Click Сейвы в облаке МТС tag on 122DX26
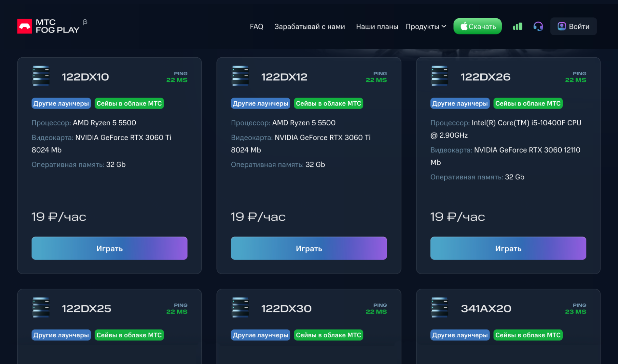Screen dimensions: 618x364 pyautogui.click(x=528, y=103)
